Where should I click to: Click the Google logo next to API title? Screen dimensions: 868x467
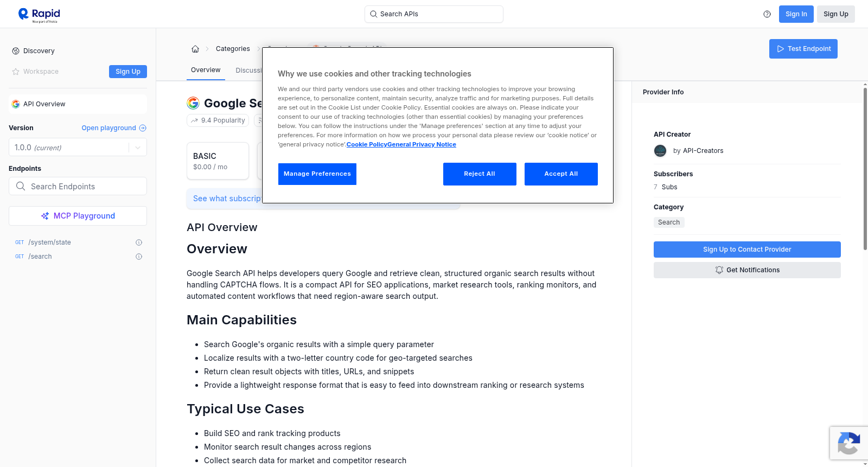click(x=193, y=103)
